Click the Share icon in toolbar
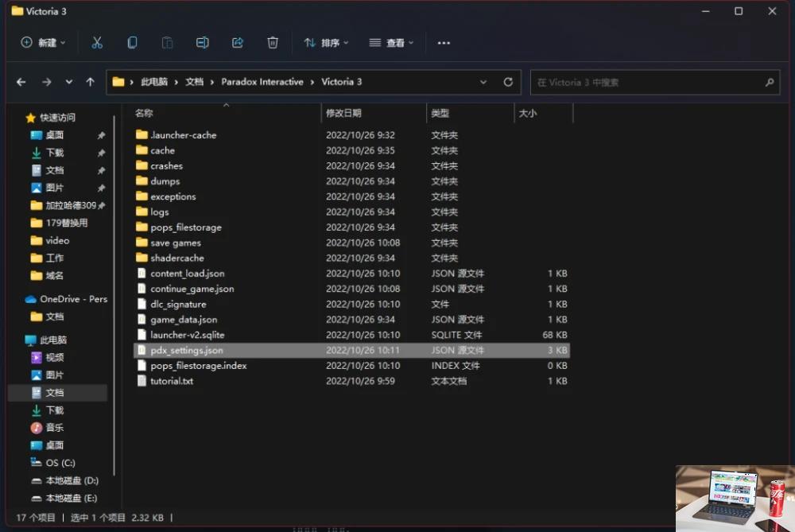Image resolution: width=795 pixels, height=532 pixels. pos(237,43)
